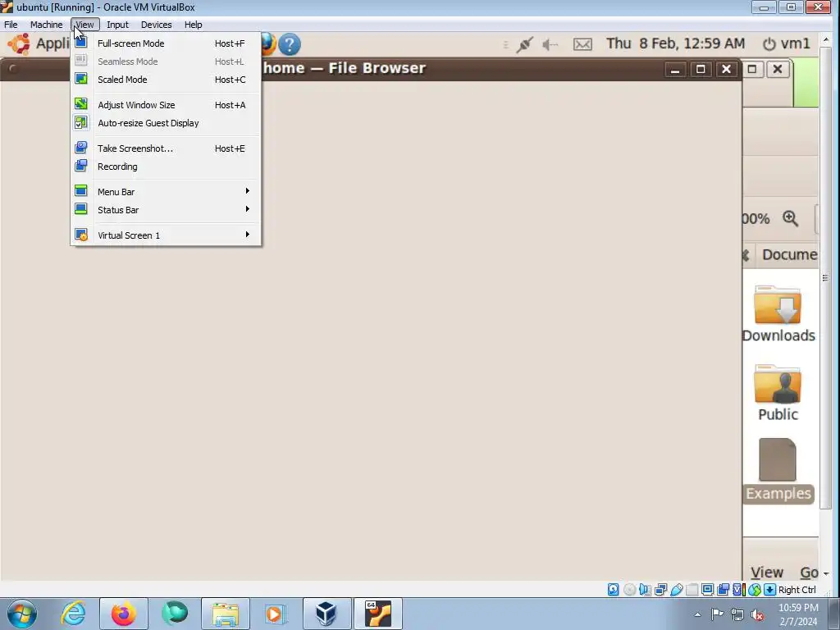Expand the Status Bar submenu
The width and height of the screenshot is (840, 630).
tap(166, 210)
